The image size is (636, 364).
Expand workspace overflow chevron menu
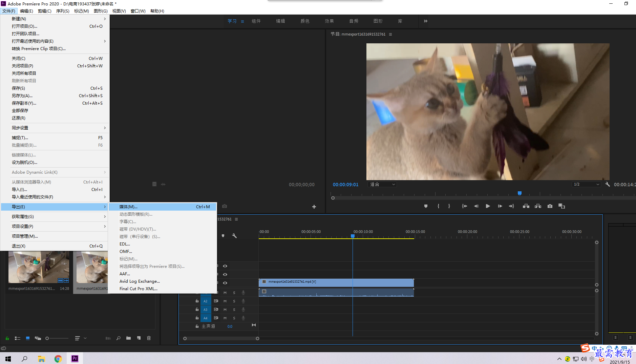426,21
